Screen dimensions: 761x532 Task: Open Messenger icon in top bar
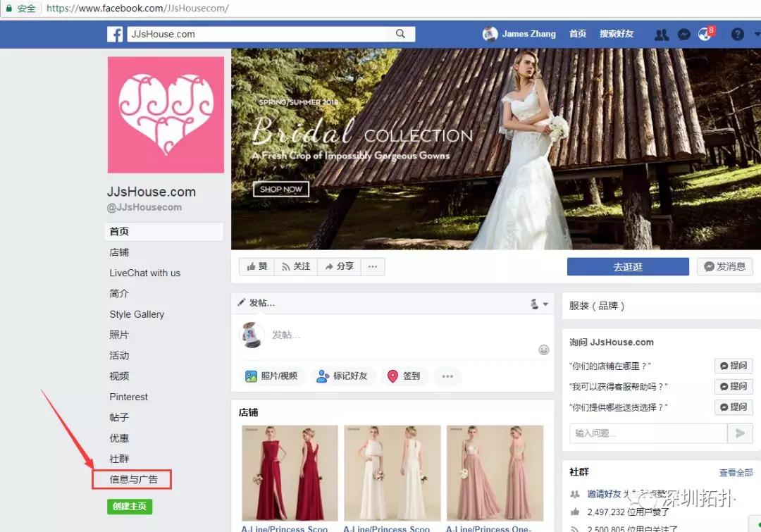point(683,34)
